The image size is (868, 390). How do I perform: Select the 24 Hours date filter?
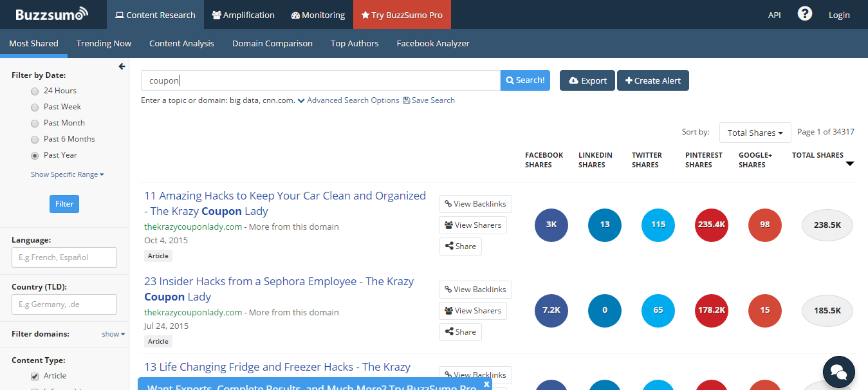(x=35, y=91)
